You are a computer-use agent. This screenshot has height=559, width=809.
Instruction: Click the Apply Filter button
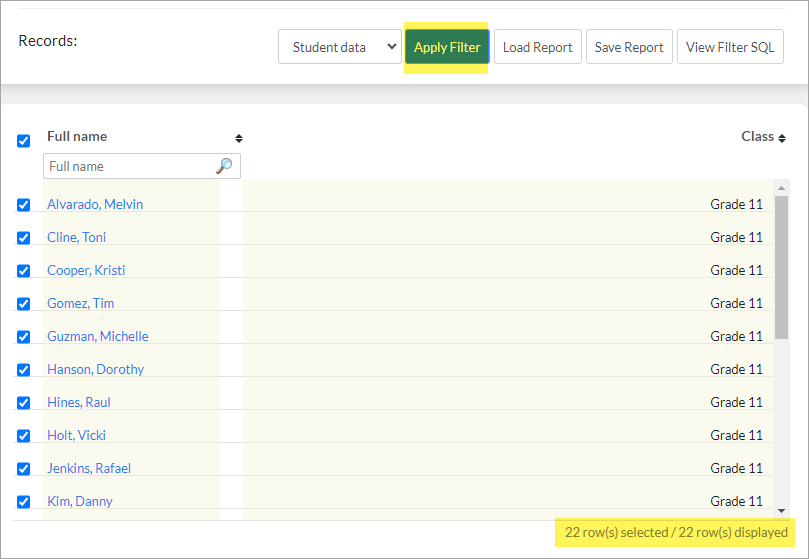point(447,47)
